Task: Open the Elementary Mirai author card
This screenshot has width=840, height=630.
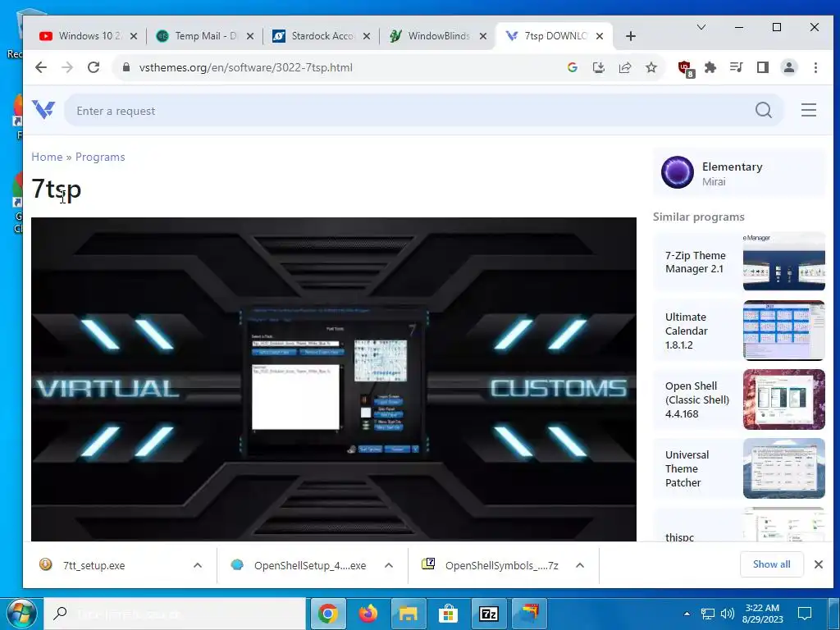Action: pyautogui.click(x=739, y=172)
